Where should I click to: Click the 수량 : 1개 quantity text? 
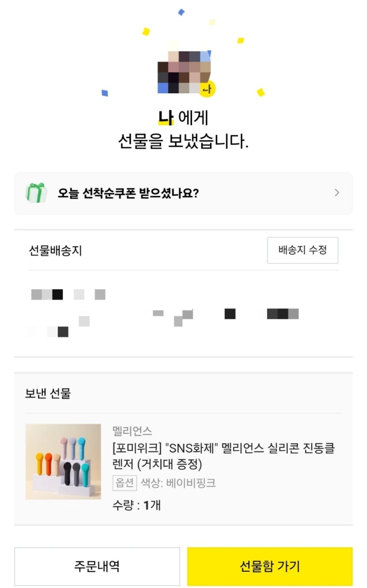click(137, 505)
